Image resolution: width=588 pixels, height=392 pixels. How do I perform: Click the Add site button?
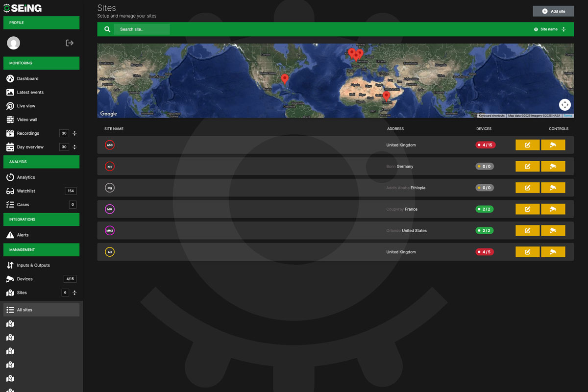coord(553,11)
